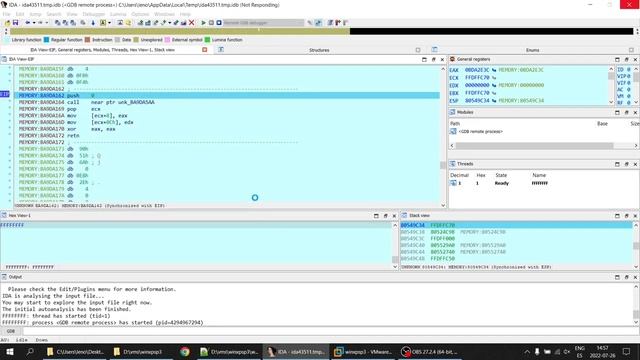Click the IDA View-EIP panel title icon

tap(4, 59)
